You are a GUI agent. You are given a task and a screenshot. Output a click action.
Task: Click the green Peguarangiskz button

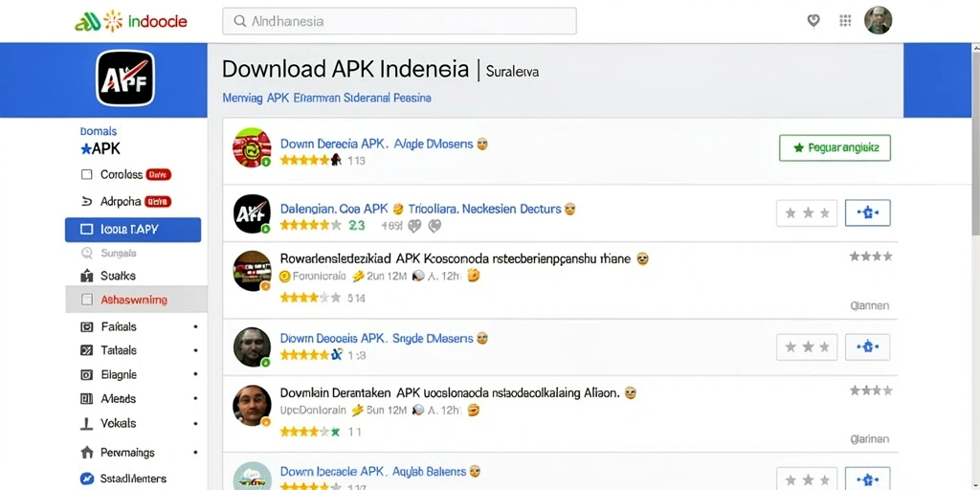tap(835, 148)
